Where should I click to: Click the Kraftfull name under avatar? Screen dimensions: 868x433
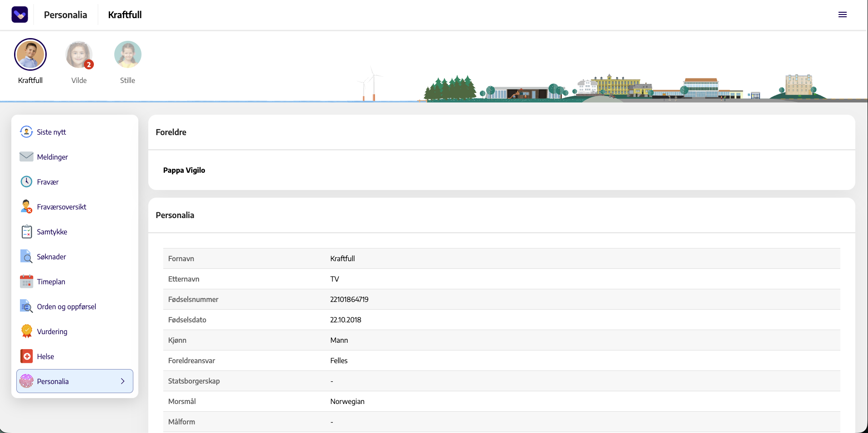(30, 80)
